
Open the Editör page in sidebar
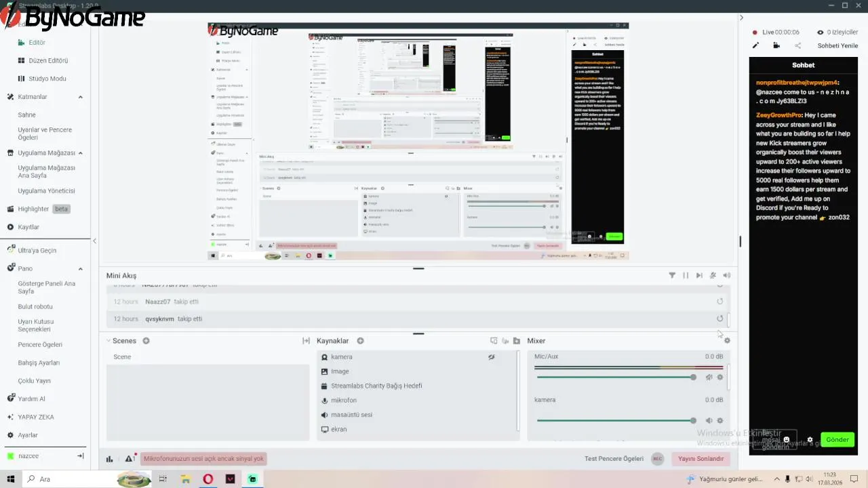click(x=37, y=42)
